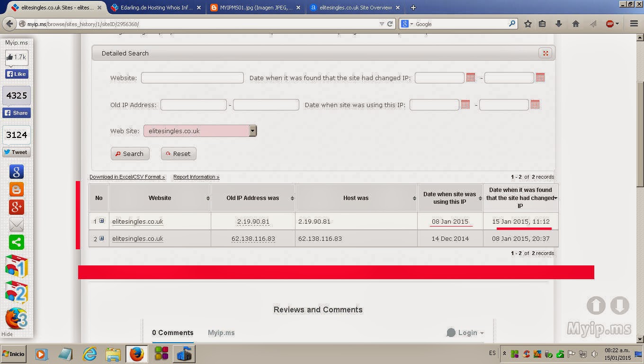Open the file explorer folder taskbar icon
644x364 pixels.
pos(113,354)
